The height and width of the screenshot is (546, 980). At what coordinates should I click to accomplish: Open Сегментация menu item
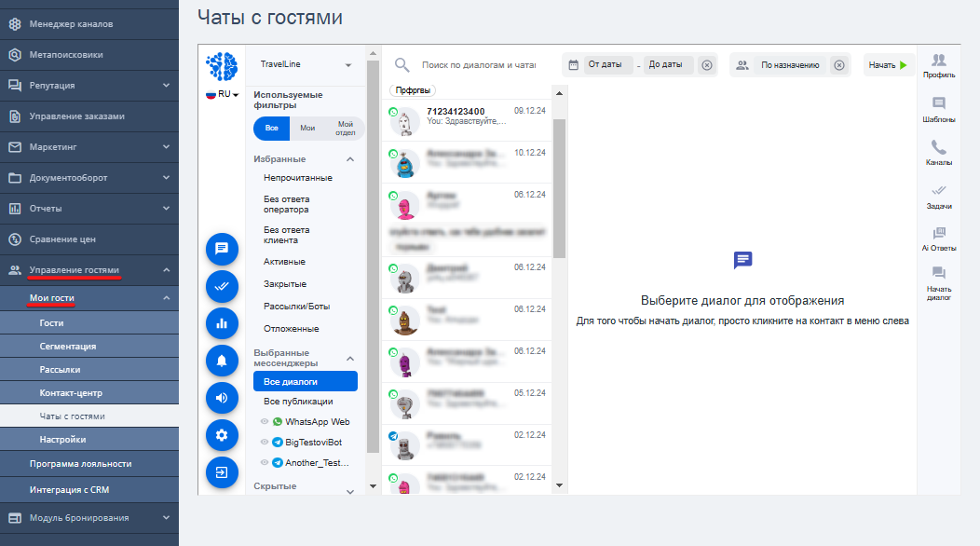tap(89, 346)
